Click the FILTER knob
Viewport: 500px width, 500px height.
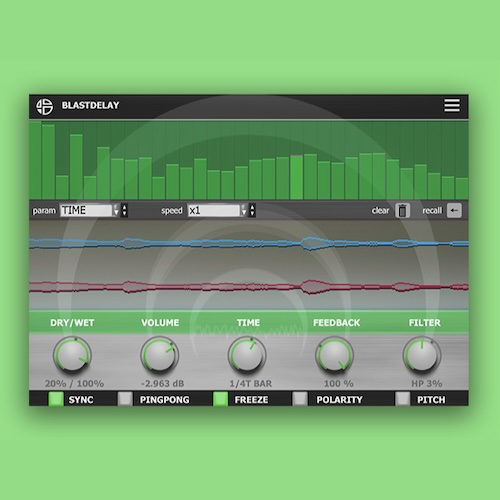click(x=422, y=355)
